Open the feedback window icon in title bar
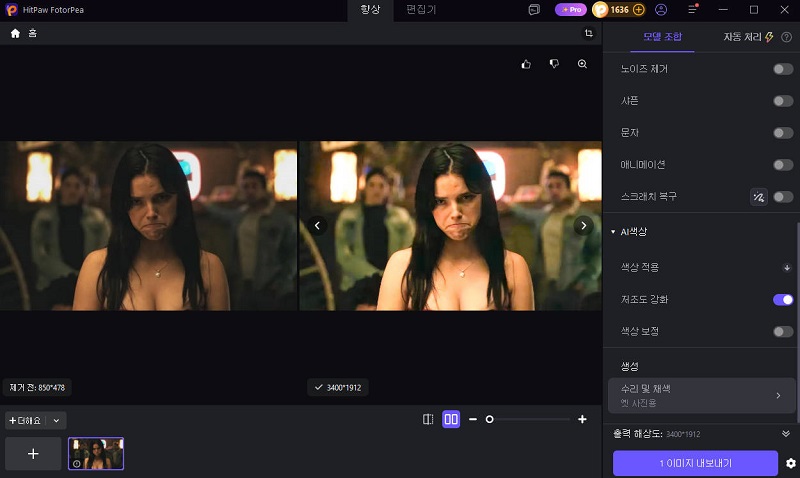This screenshot has height=478, width=800. pyautogui.click(x=534, y=10)
